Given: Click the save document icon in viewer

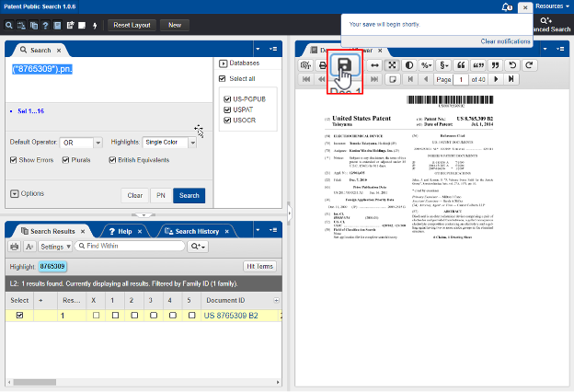Looking at the screenshot, I should pos(342,65).
